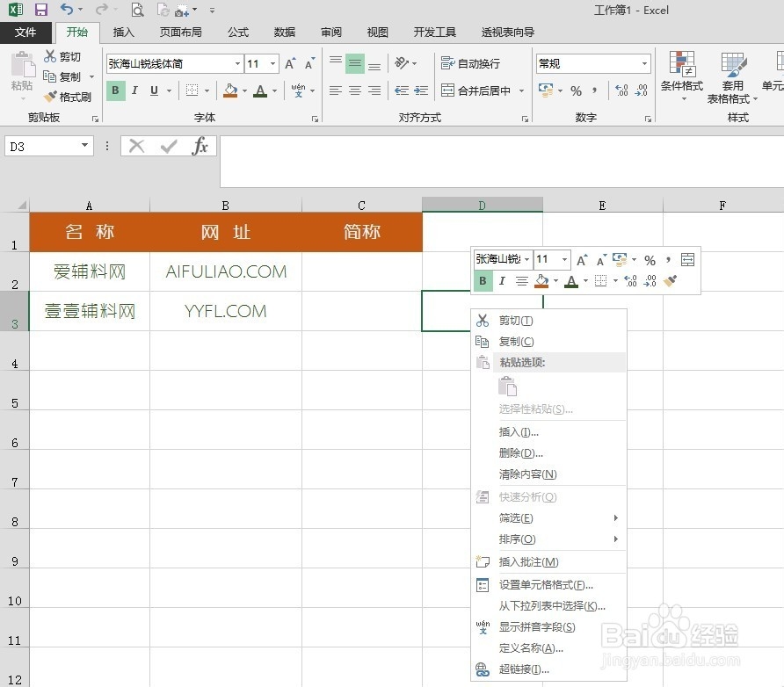This screenshot has width=784, height=687.
Task: Cut selection using ribbon 剪切
Action: coord(62,56)
